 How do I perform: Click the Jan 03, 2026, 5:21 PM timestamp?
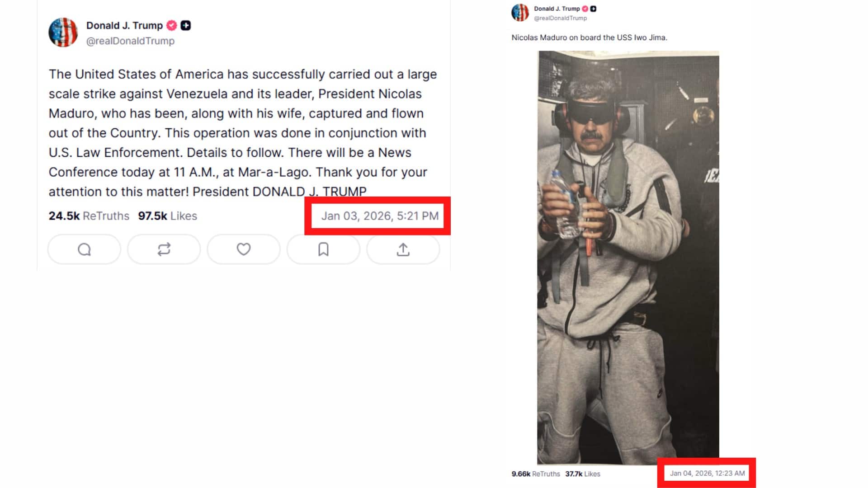[380, 216]
